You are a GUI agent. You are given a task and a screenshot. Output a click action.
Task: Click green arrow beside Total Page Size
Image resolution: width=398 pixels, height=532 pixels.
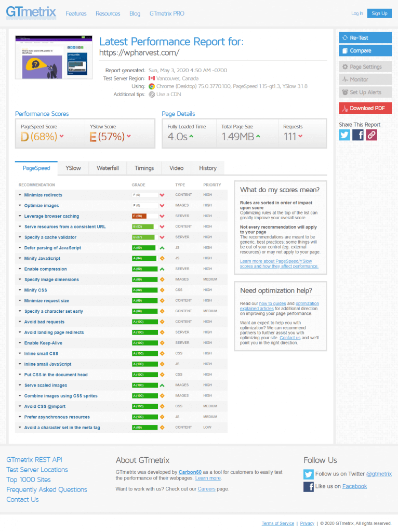click(258, 136)
